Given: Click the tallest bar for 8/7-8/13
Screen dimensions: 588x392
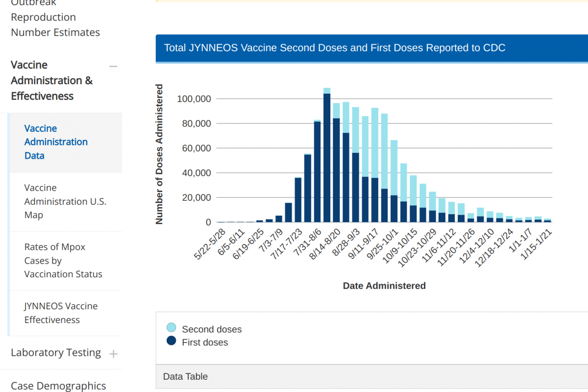Looking at the screenshot, I should [x=327, y=157].
